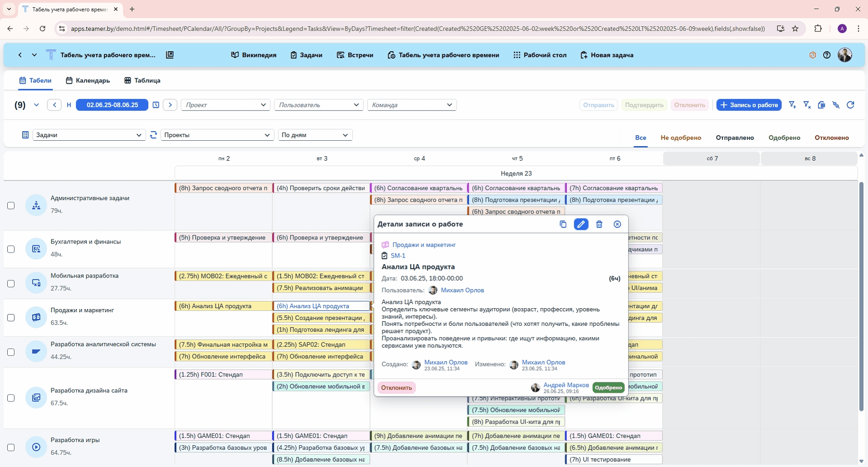Open the Проект filter dropdown
The width and height of the screenshot is (868, 467).
click(x=226, y=105)
